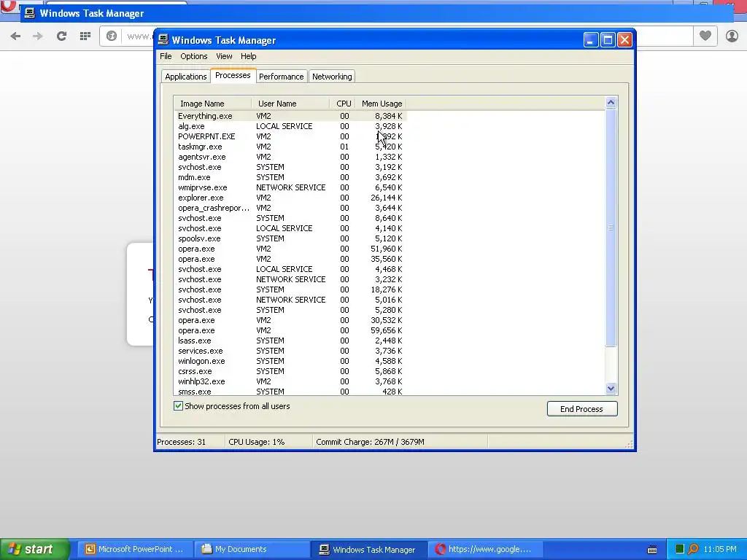This screenshot has height=560, width=747.
Task: Select opera.exe using 51,960 K
Action: 290,249
